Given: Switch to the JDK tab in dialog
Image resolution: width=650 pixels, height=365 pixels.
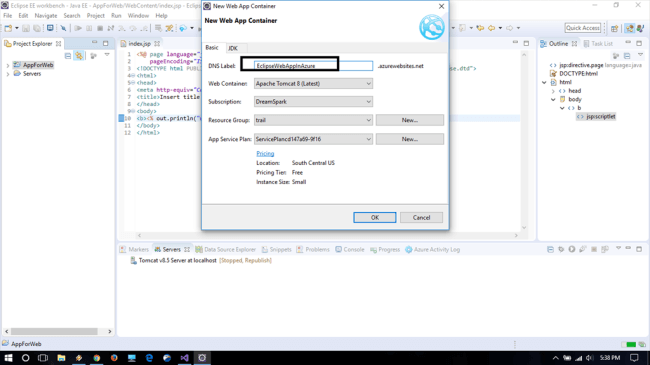Looking at the screenshot, I should pos(233,48).
